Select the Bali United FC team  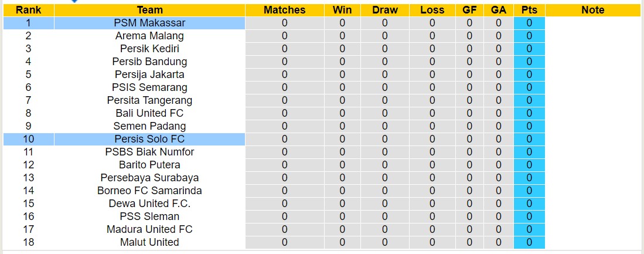(149, 113)
